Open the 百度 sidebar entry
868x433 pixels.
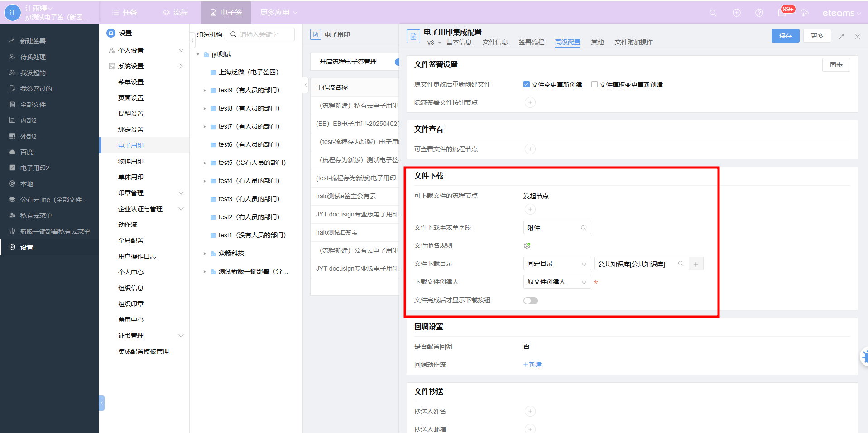coord(27,152)
